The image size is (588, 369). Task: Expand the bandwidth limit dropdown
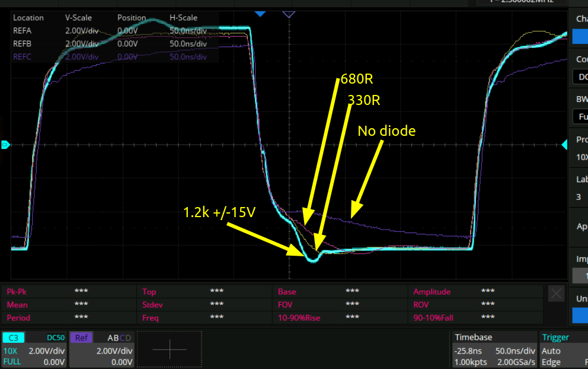coord(580,117)
